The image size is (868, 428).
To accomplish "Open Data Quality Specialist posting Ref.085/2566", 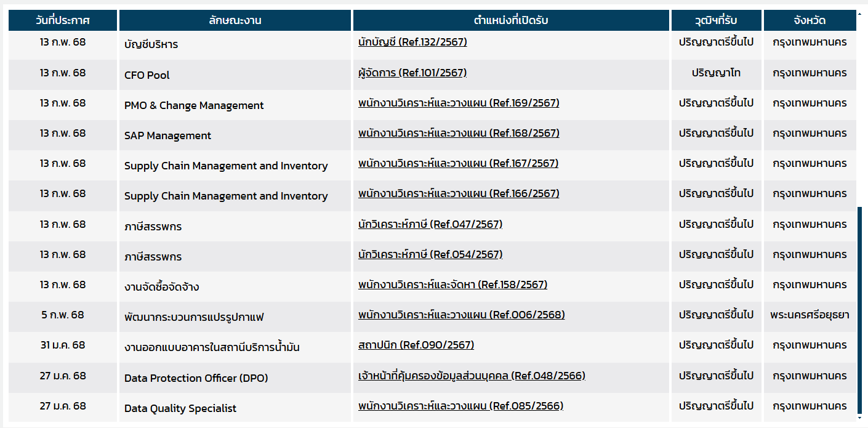I will click(x=460, y=406).
